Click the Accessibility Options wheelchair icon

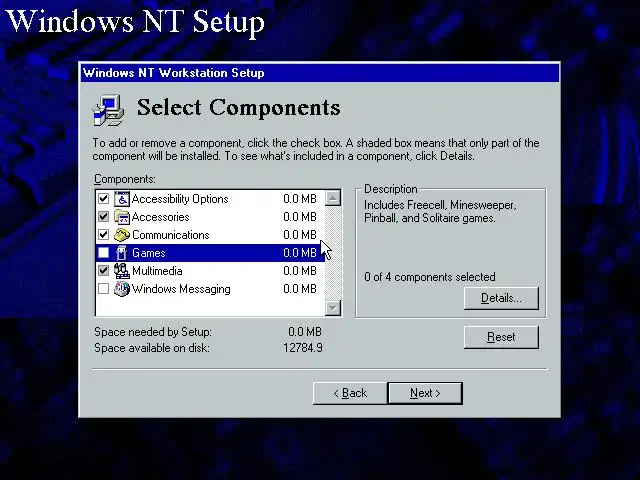click(x=122, y=199)
